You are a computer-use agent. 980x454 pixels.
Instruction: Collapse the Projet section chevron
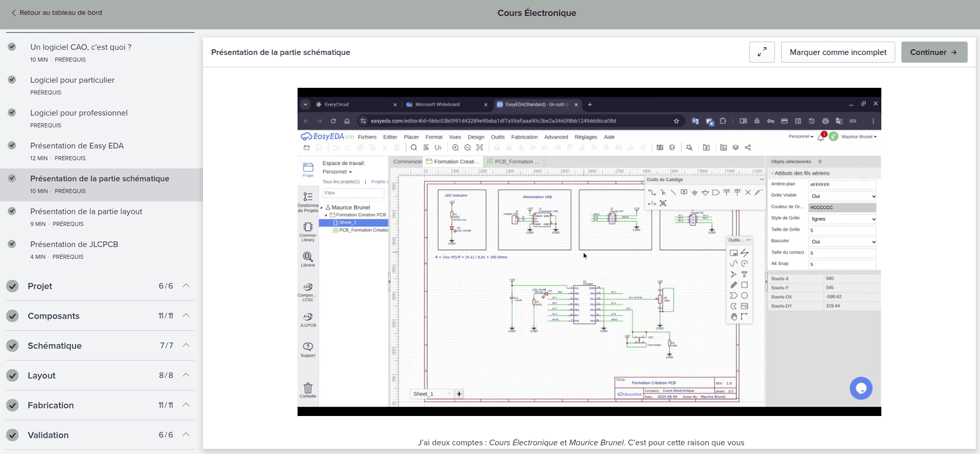tap(187, 286)
